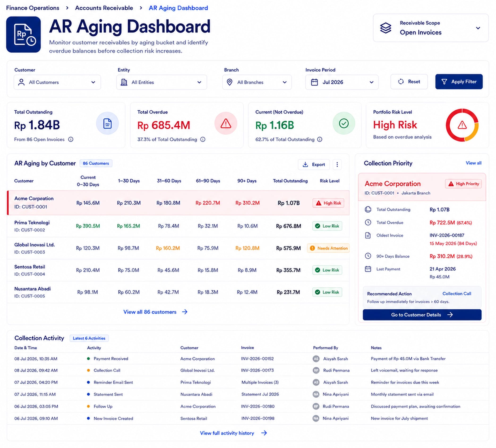Click the Prima Teknologi customer name in table
This screenshot has width=496, height=448.
tap(32, 223)
